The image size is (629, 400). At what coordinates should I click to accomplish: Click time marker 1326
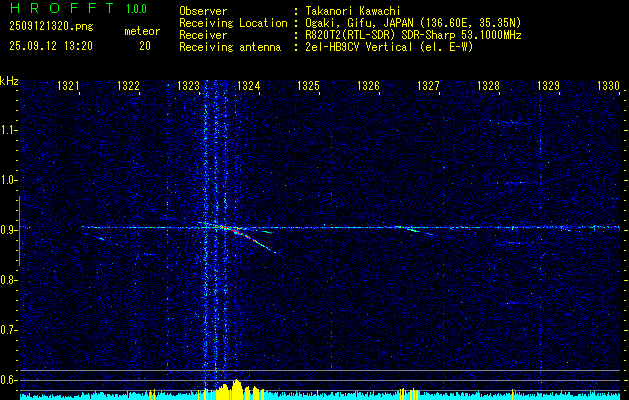click(368, 86)
